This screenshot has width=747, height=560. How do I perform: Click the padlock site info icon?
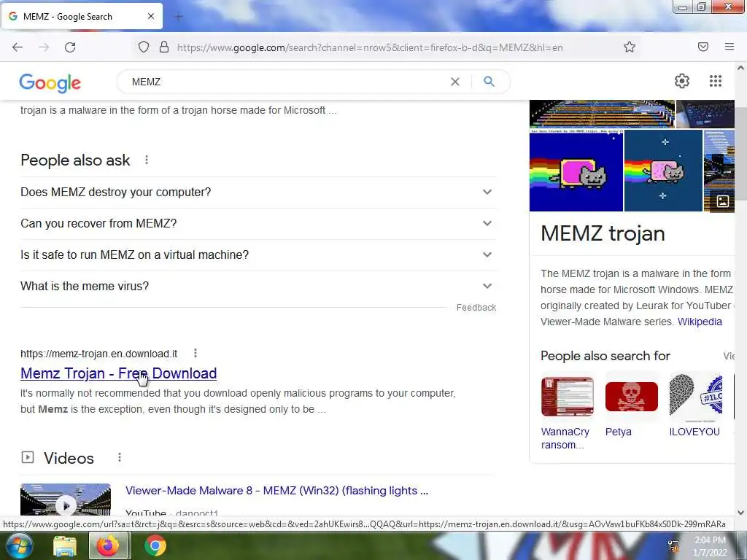coord(164,47)
